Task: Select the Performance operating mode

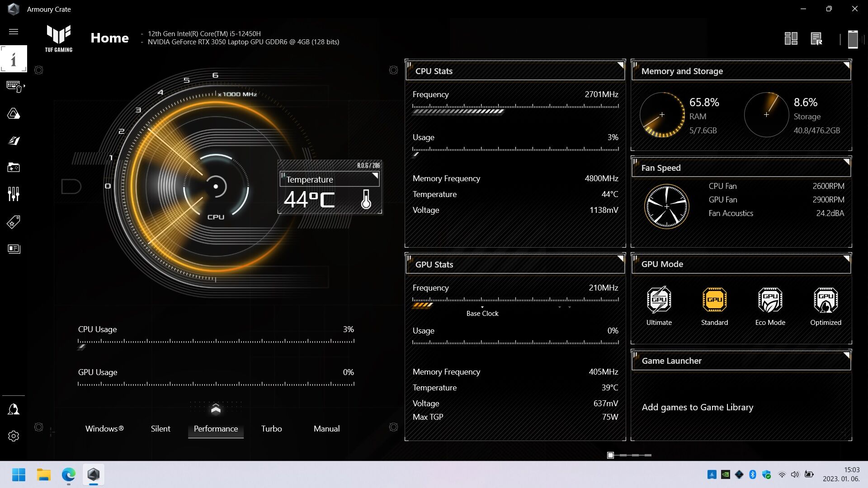Action: click(216, 429)
